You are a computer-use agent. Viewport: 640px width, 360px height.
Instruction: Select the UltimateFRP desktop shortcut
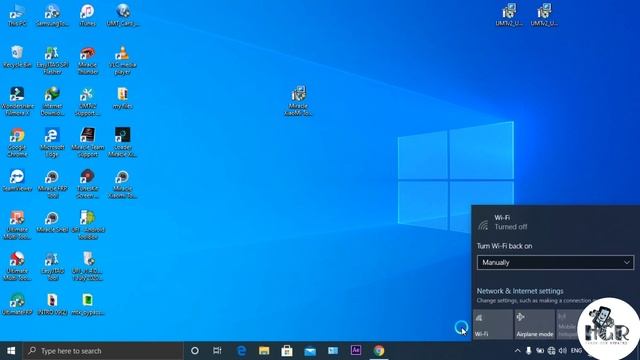[x=17, y=304]
